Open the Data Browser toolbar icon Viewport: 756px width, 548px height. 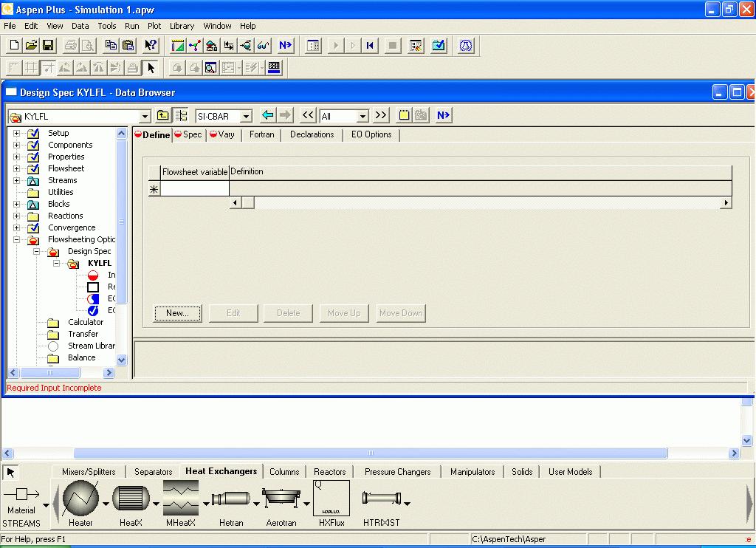point(313,45)
